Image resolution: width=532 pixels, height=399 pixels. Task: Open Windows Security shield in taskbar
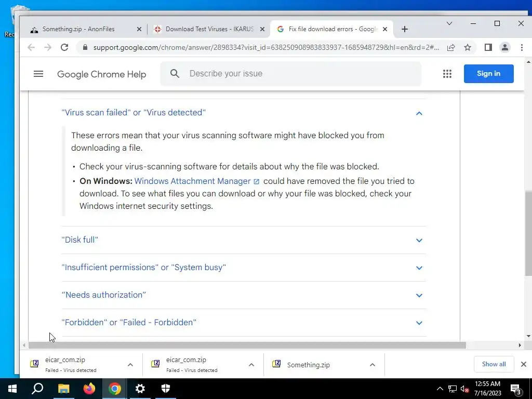point(166,389)
